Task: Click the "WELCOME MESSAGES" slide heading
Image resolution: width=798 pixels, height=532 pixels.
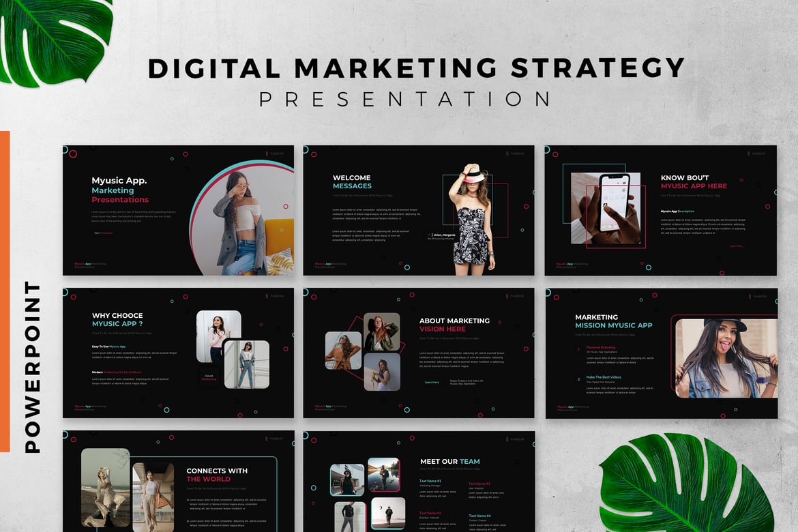Action: (x=352, y=181)
